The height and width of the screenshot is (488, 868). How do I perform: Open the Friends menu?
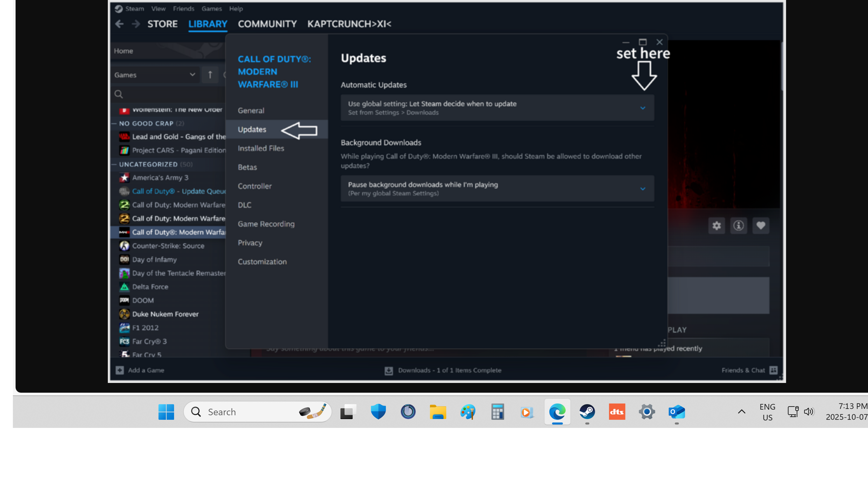pos(183,9)
